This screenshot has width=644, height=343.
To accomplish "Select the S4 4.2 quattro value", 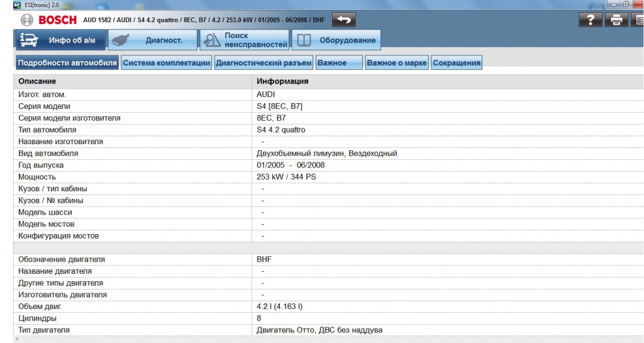I will [x=281, y=130].
